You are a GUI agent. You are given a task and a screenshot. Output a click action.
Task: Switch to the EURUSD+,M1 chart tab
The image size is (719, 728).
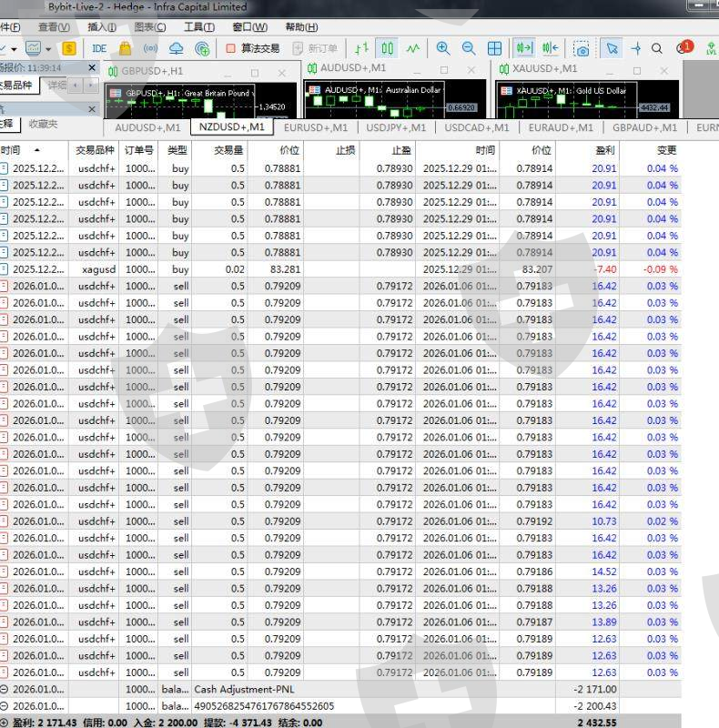coord(315,127)
